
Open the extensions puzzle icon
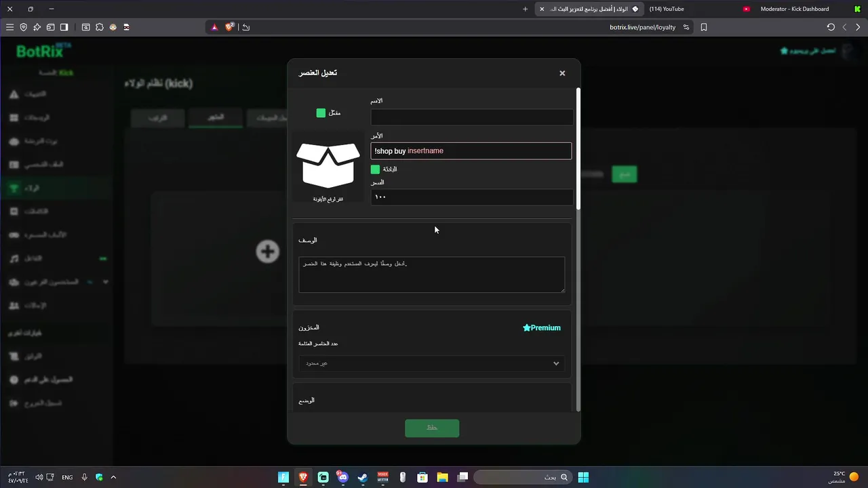[x=99, y=27]
